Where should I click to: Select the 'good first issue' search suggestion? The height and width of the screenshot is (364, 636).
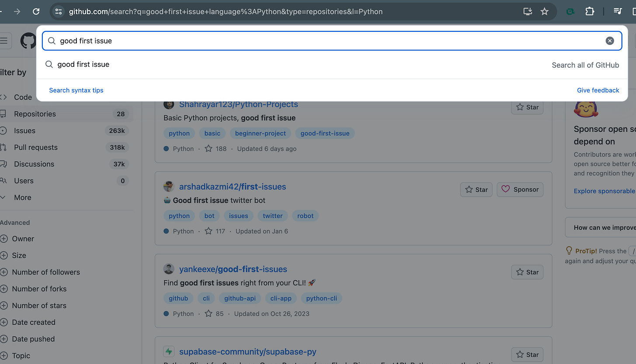[332, 65]
